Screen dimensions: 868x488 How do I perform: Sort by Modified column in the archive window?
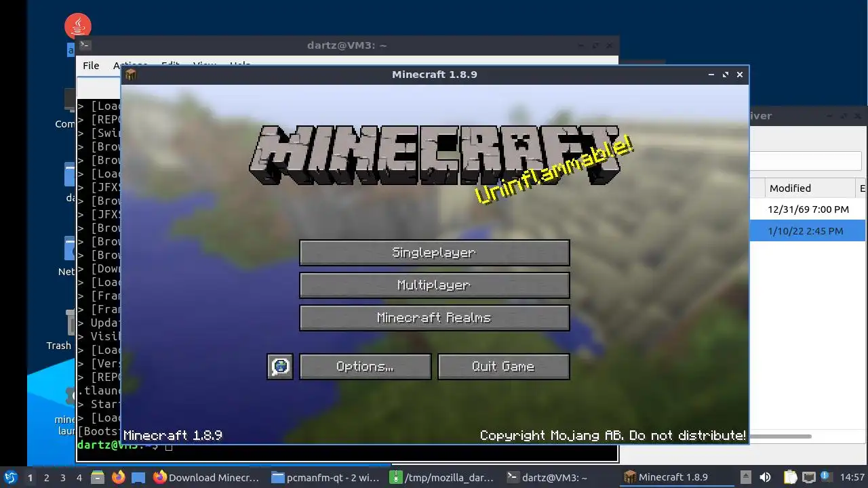pyautogui.click(x=810, y=188)
